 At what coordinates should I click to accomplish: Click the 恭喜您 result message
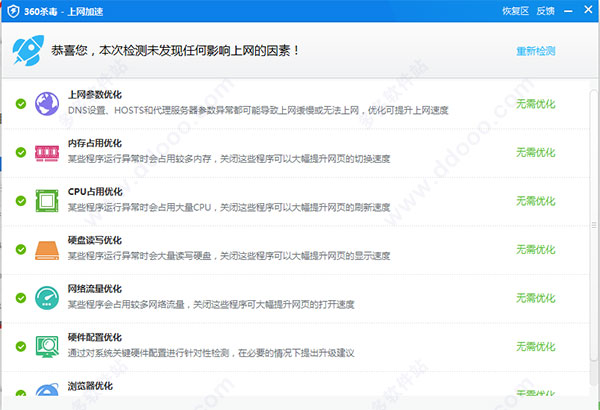pyautogui.click(x=175, y=51)
